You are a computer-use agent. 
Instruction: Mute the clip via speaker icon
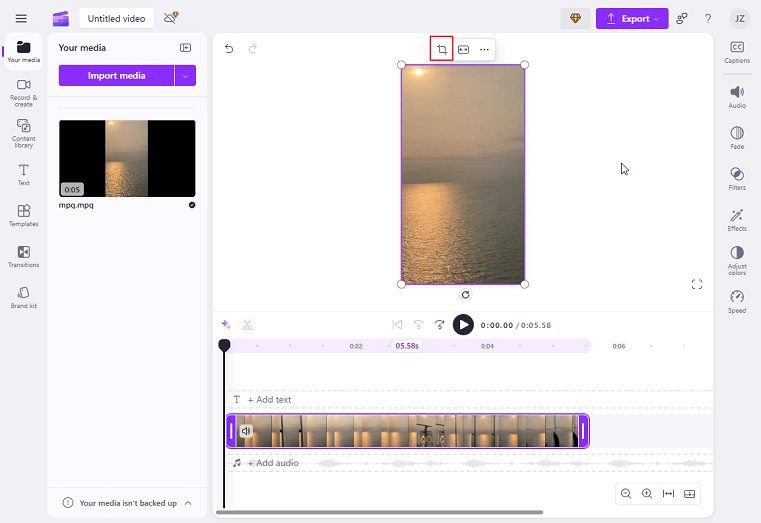point(246,431)
